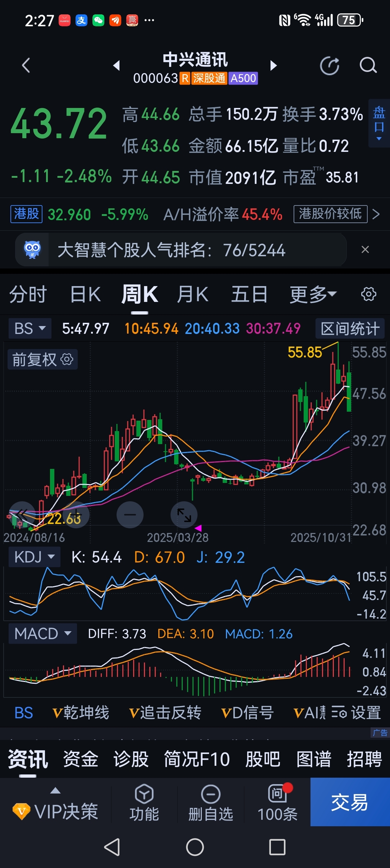Image resolution: width=390 pixels, height=868 pixels.
Task: Switch to the 分时 chart tab
Action: (28, 294)
